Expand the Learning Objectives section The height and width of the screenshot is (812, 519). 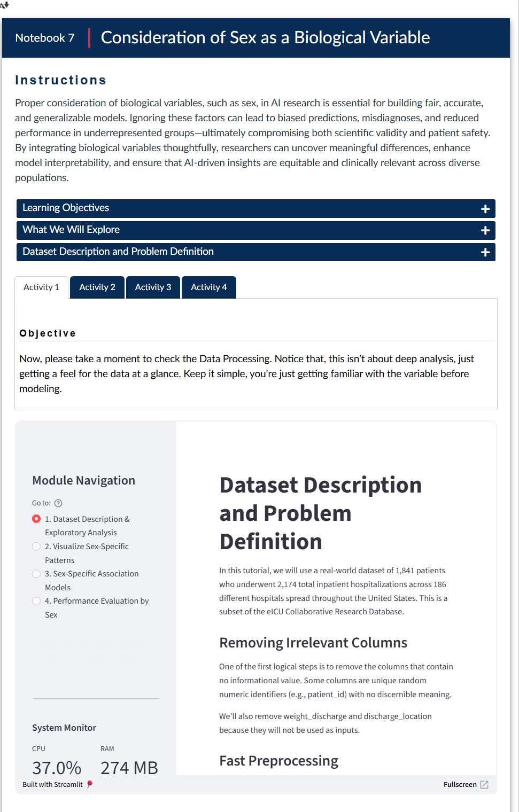(256, 208)
